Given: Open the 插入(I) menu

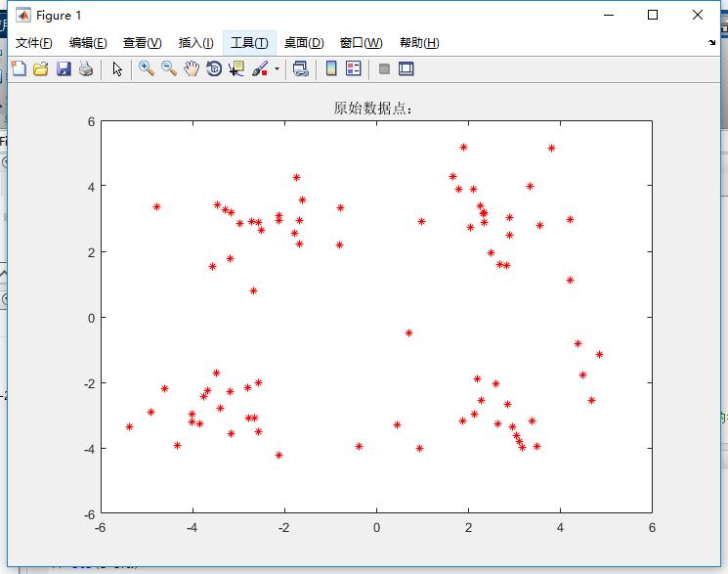Looking at the screenshot, I should [196, 43].
